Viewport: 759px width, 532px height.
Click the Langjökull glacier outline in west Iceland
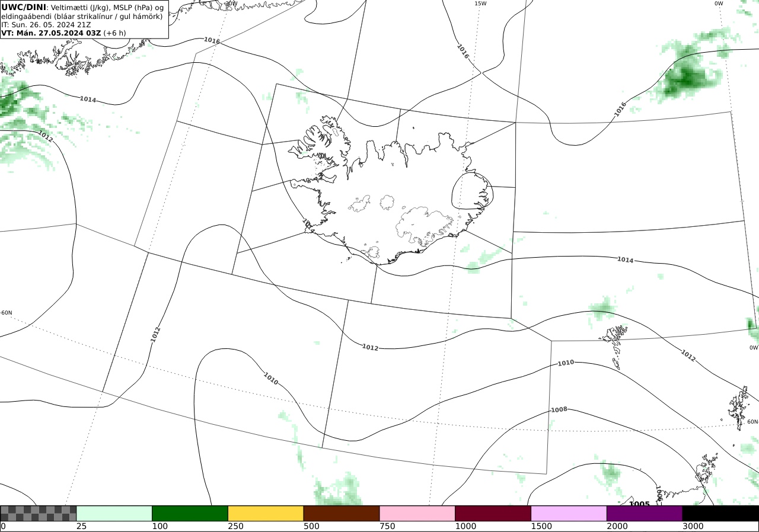click(x=360, y=204)
